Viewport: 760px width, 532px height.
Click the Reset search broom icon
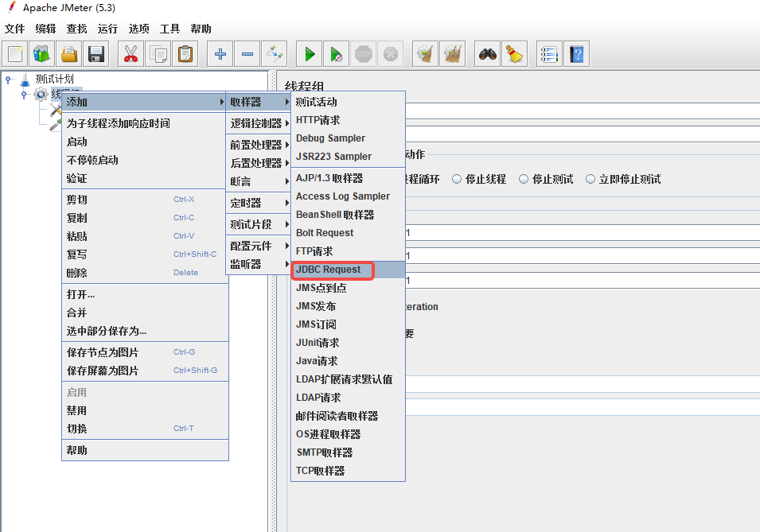514,54
